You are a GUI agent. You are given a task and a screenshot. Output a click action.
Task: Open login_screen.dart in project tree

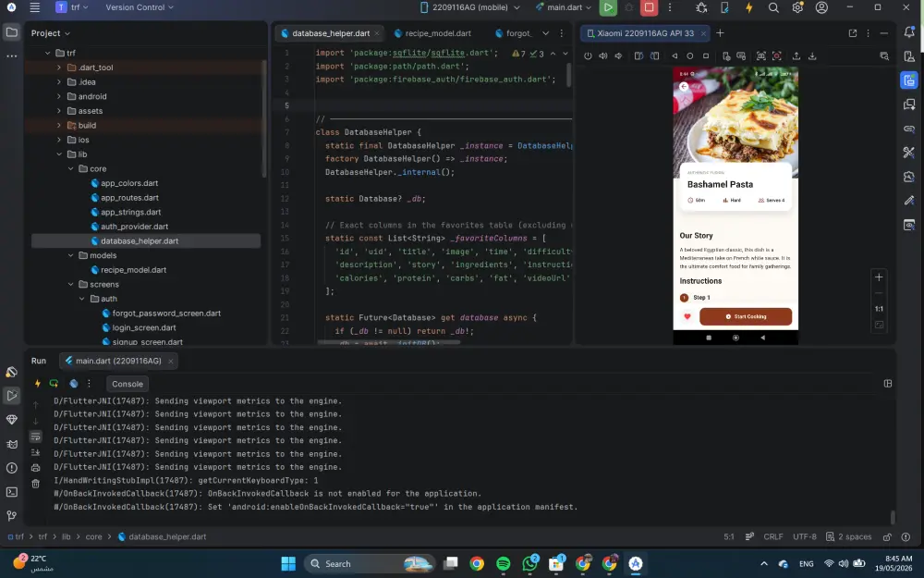click(x=144, y=328)
